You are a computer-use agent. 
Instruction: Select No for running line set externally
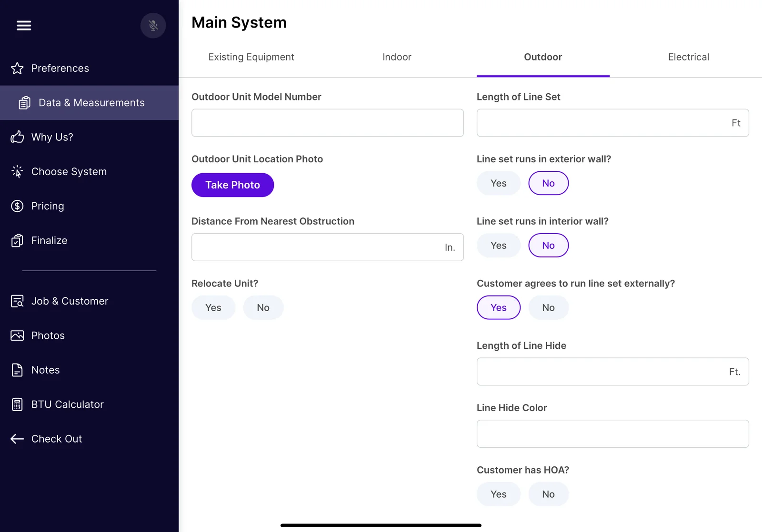(x=549, y=307)
